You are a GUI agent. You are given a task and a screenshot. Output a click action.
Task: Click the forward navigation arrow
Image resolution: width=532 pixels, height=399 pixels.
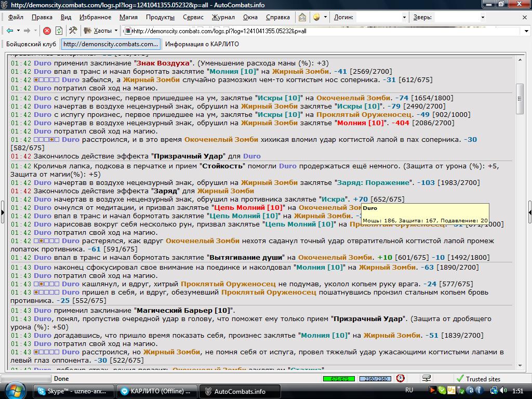pyautogui.click(x=27, y=31)
